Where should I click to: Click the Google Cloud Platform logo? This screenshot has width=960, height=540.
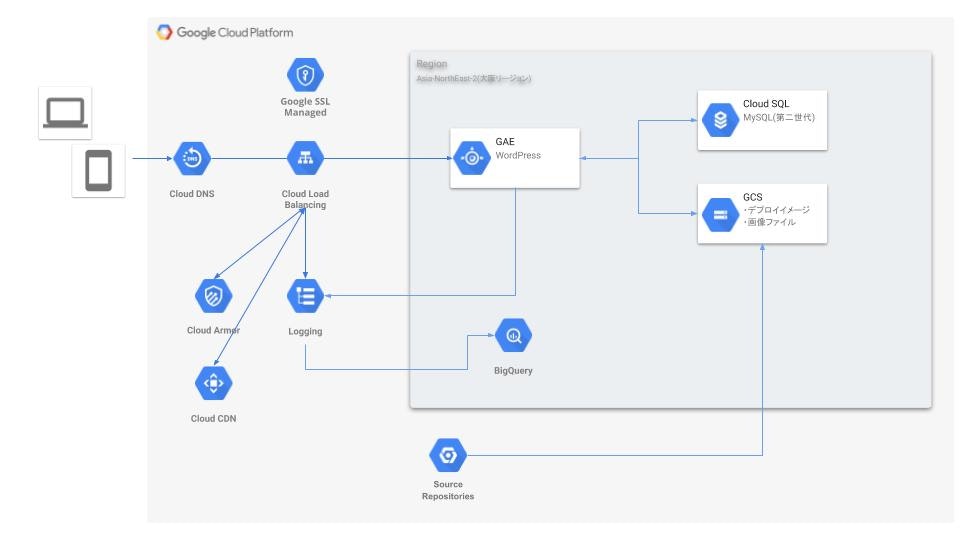[x=225, y=32]
